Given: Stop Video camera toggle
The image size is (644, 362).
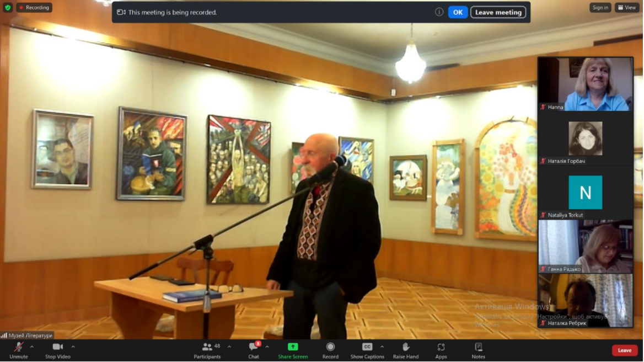Looking at the screenshot, I should [x=57, y=350].
